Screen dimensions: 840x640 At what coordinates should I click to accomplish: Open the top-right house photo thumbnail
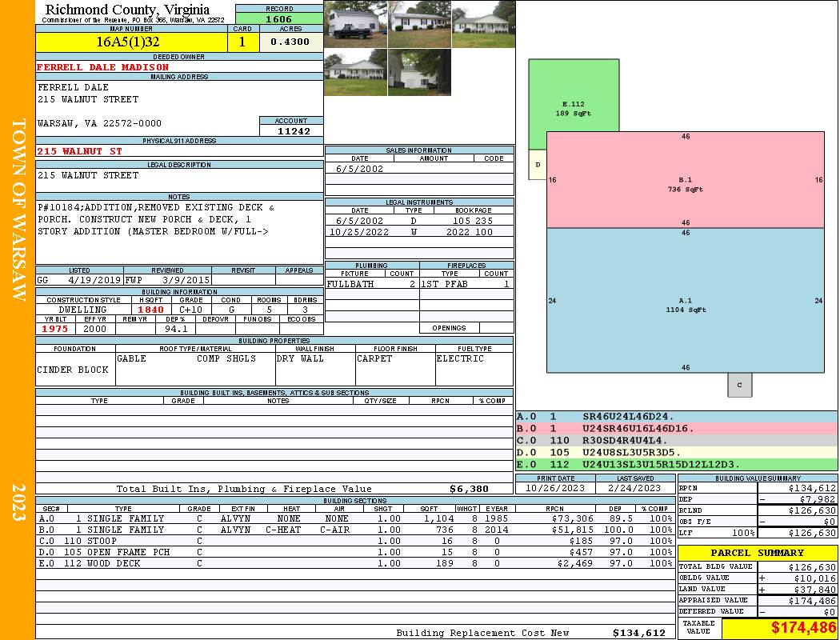[484, 24]
